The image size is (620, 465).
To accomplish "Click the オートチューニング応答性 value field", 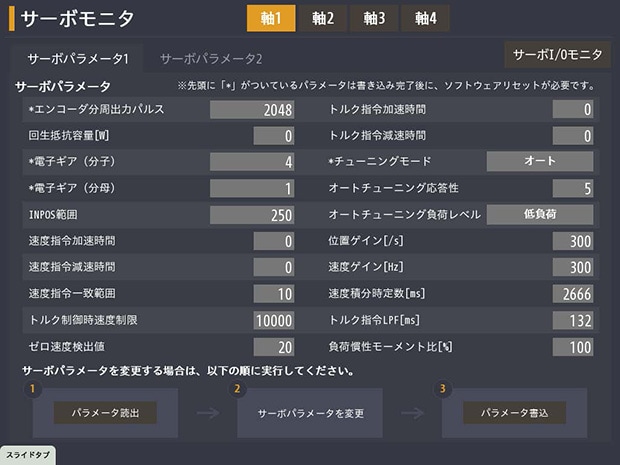I will coord(573,188).
